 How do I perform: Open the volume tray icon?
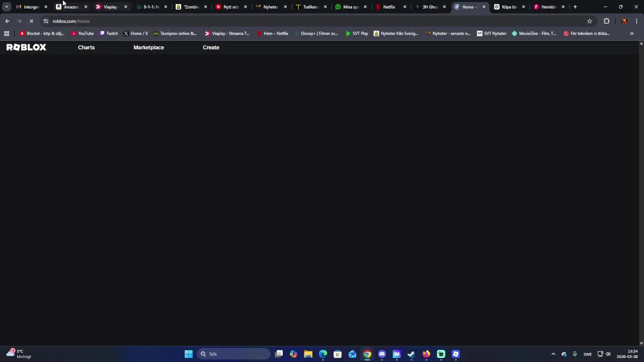[608, 354]
